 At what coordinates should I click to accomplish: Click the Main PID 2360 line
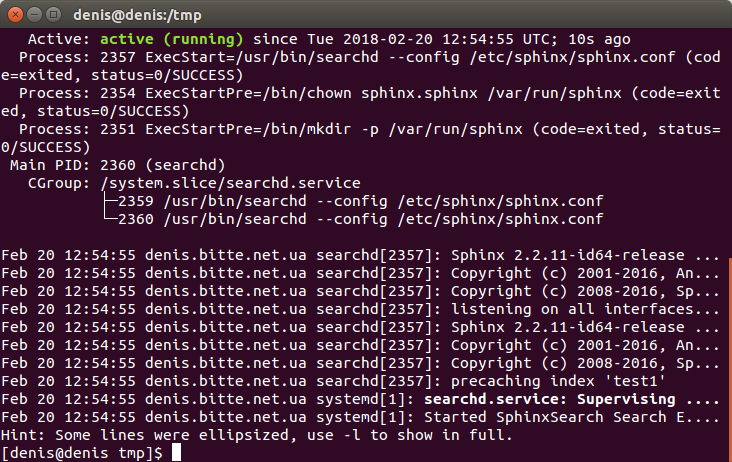point(117,165)
